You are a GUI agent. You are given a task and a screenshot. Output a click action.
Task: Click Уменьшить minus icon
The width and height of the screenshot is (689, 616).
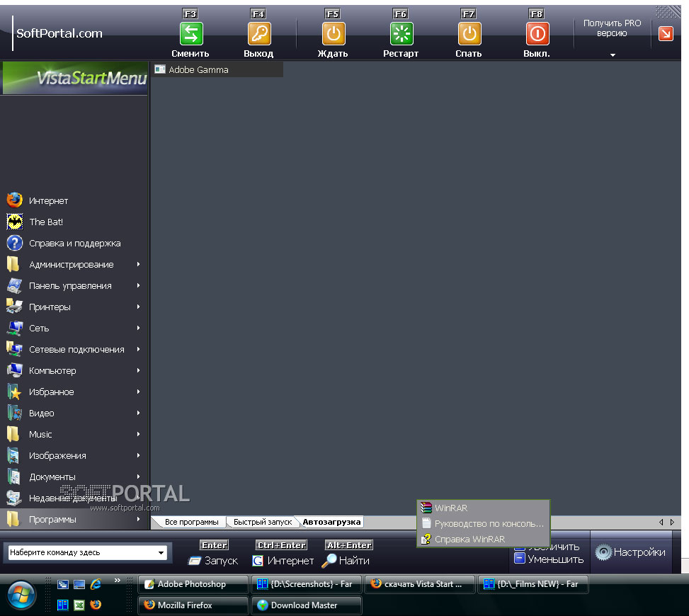tap(519, 559)
